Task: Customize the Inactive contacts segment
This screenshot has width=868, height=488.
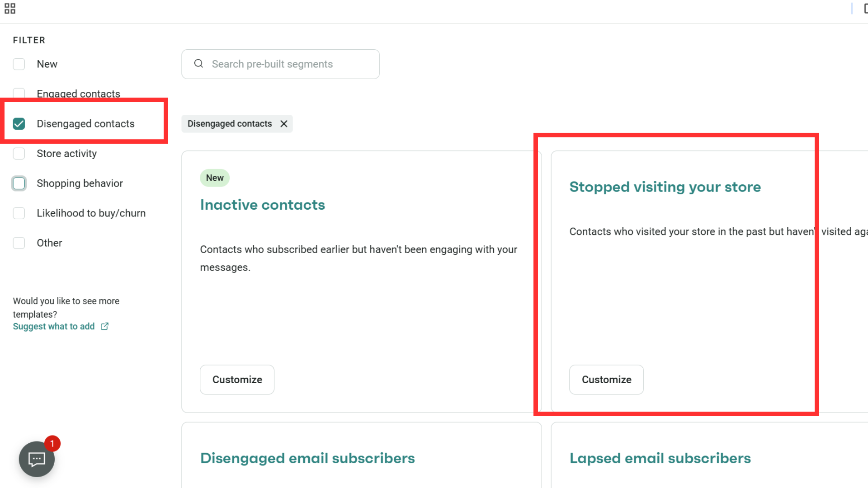Action: coord(237,380)
